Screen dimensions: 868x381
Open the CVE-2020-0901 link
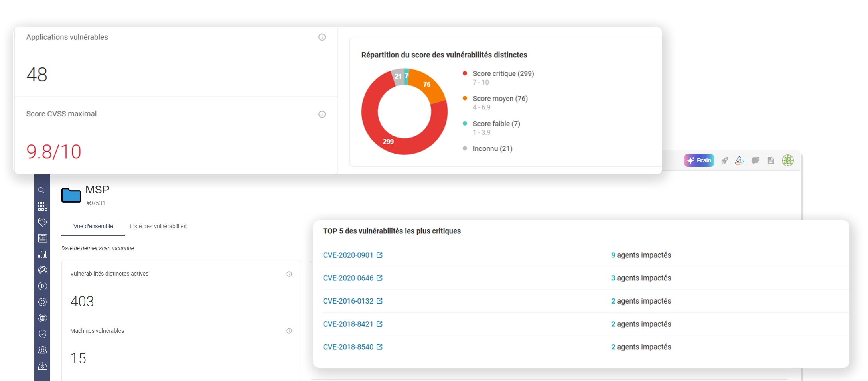coord(348,255)
